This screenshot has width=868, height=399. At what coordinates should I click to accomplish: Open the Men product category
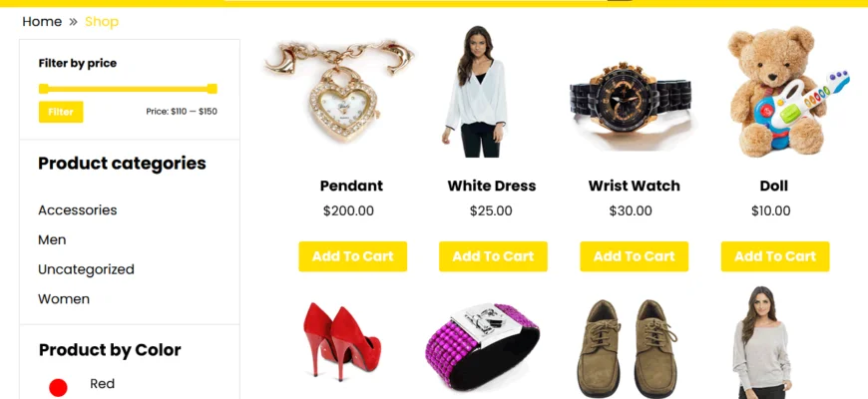52,239
